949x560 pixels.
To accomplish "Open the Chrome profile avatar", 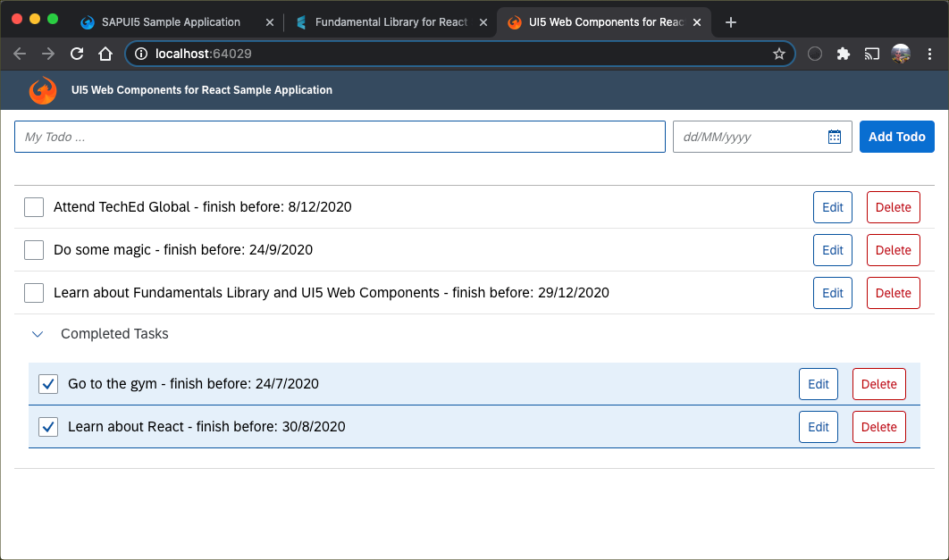I will pos(901,54).
